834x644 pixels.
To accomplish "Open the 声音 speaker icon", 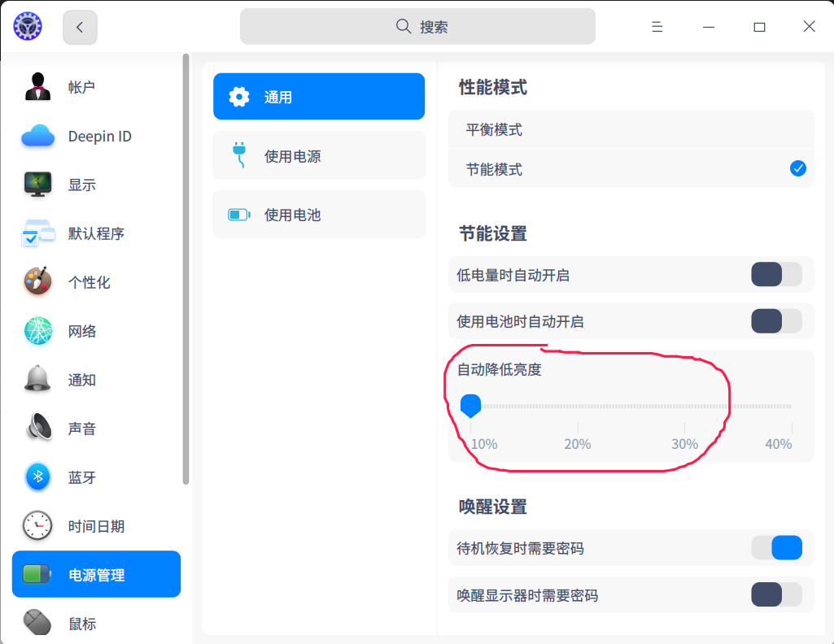I will pos(39,427).
